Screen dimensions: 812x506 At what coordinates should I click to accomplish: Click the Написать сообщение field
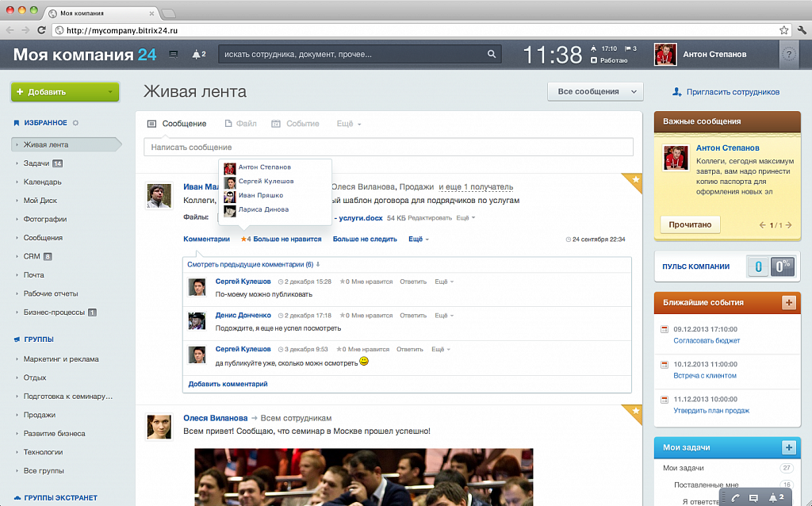coord(389,147)
